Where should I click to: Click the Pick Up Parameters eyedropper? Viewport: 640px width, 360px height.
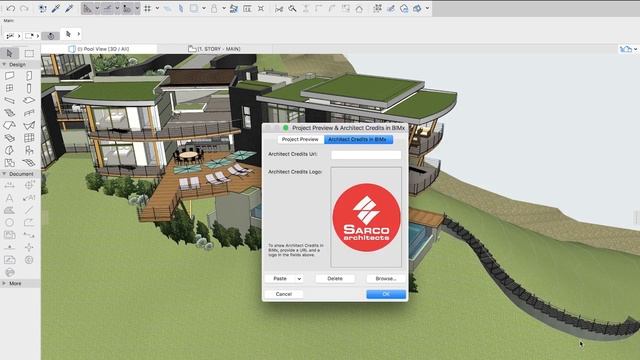pyautogui.click(x=56, y=8)
